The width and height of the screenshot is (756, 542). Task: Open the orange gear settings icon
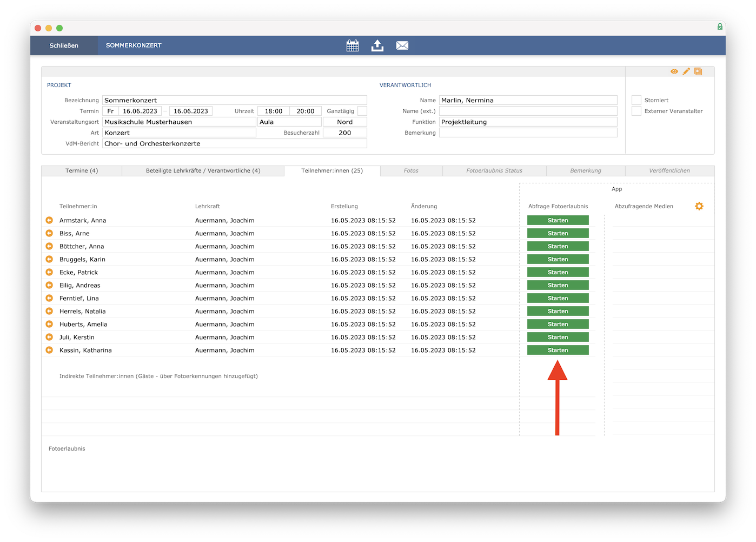[x=699, y=206]
